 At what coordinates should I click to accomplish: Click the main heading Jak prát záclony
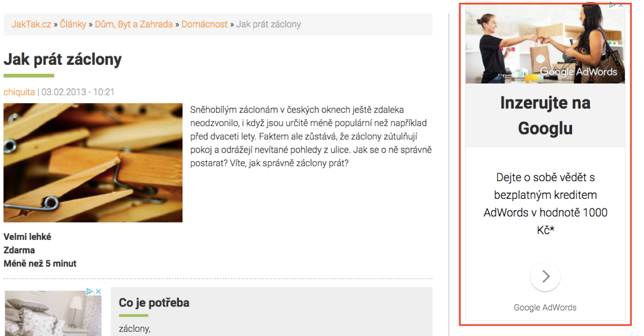pyautogui.click(x=63, y=59)
